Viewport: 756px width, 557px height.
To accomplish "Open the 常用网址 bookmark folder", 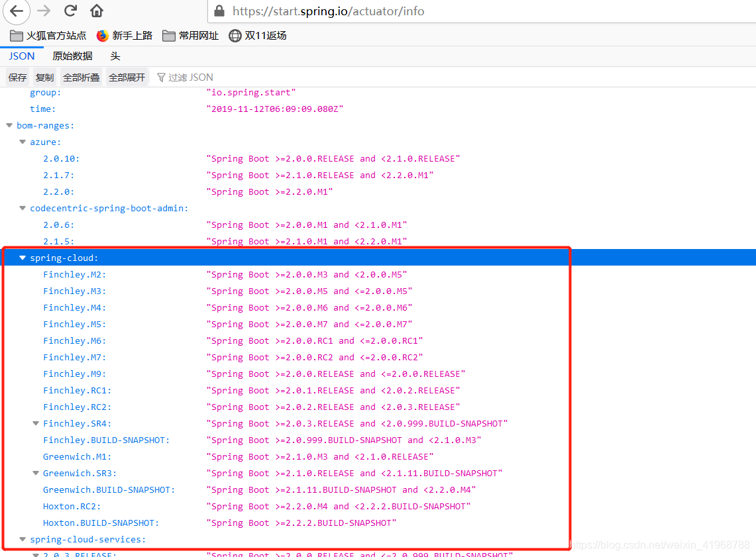I will point(190,36).
